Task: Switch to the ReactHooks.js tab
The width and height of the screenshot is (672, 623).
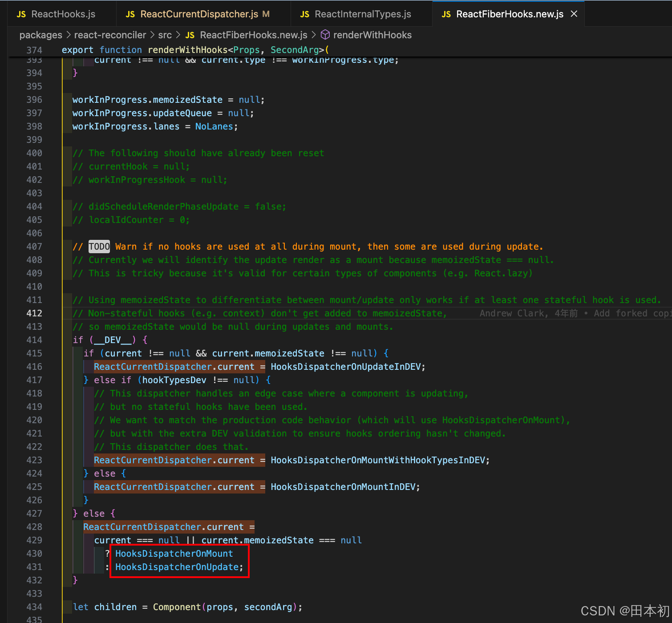Action: (62, 14)
